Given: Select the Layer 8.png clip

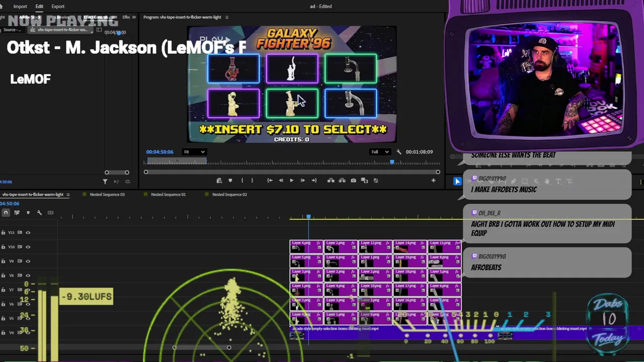Looking at the screenshot, I should [x=444, y=260].
